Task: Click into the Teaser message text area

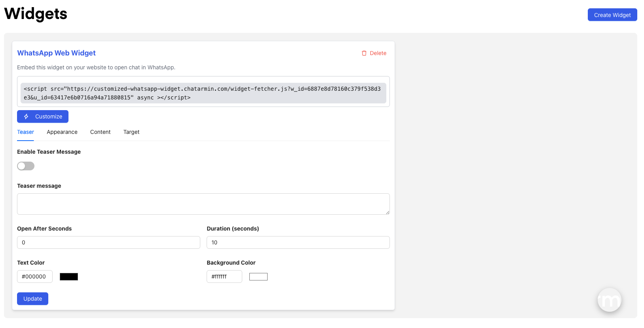Action: click(203, 204)
